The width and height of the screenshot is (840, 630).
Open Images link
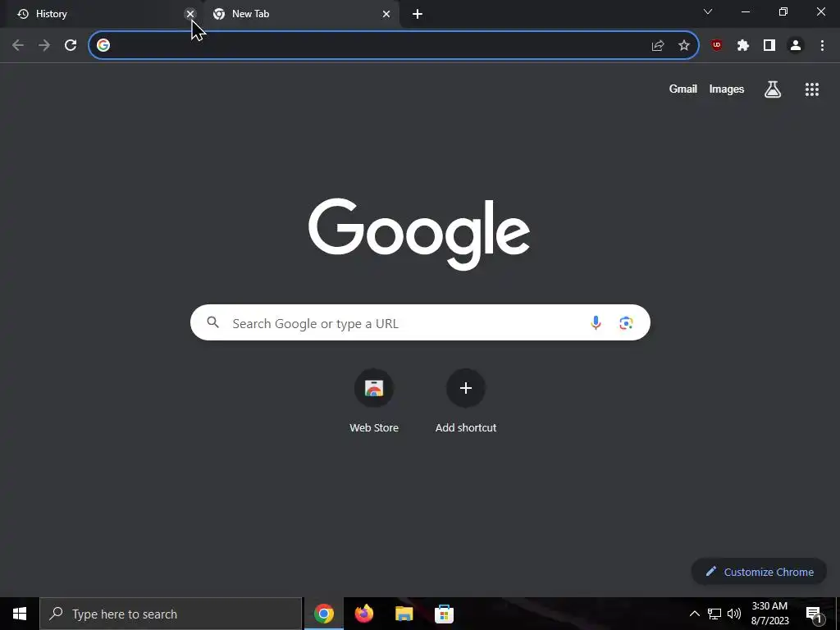click(727, 89)
